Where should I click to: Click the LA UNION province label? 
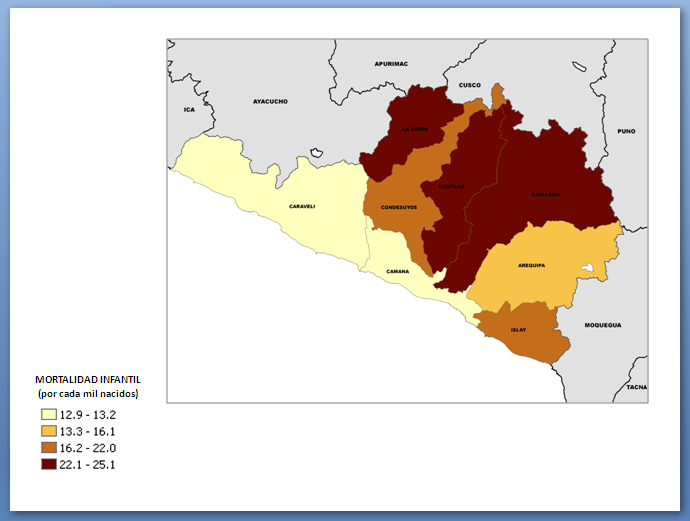pyautogui.click(x=414, y=129)
